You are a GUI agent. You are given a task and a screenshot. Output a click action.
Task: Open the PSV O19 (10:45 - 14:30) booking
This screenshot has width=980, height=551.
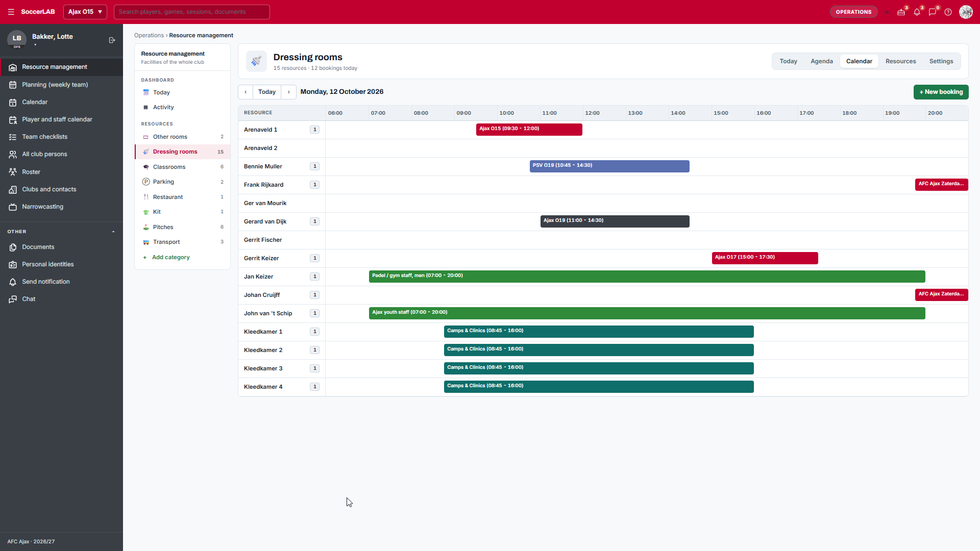609,166
